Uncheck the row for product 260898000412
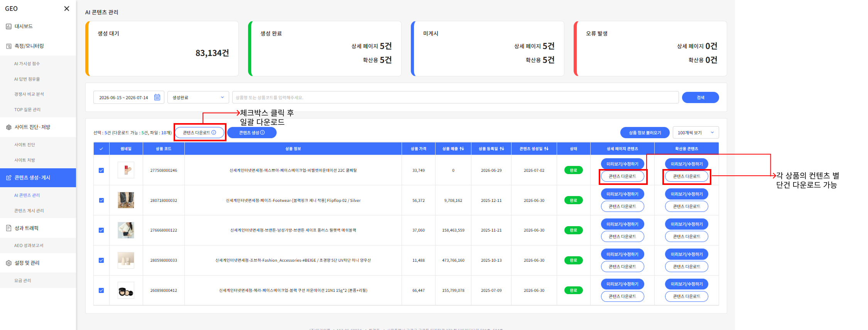Screen dimensions: 868x330 pos(101,290)
